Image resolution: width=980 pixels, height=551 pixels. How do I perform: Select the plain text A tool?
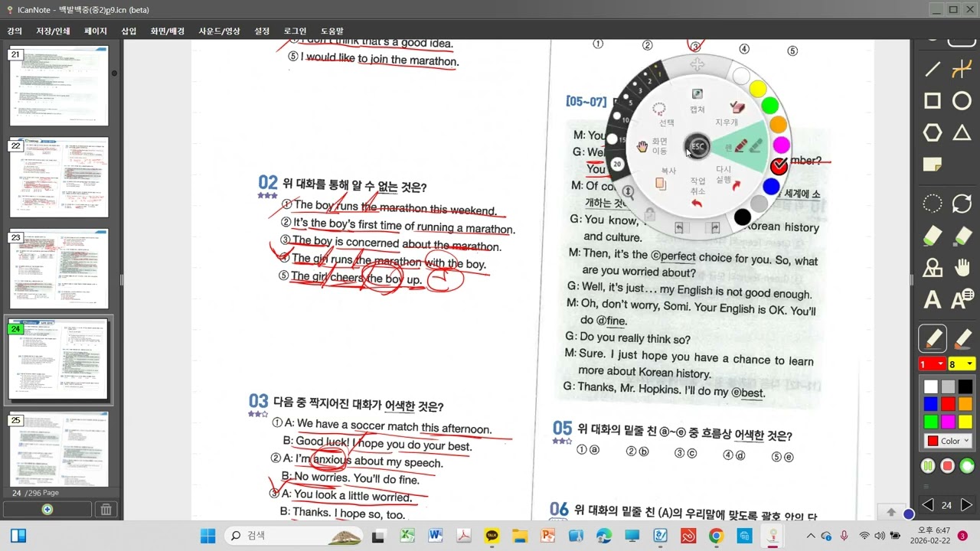(933, 299)
